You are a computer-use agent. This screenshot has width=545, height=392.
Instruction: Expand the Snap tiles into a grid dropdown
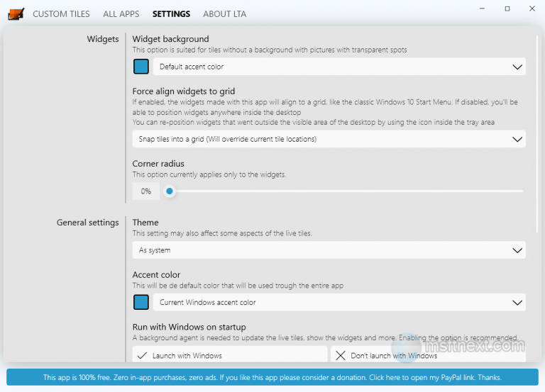coord(329,139)
